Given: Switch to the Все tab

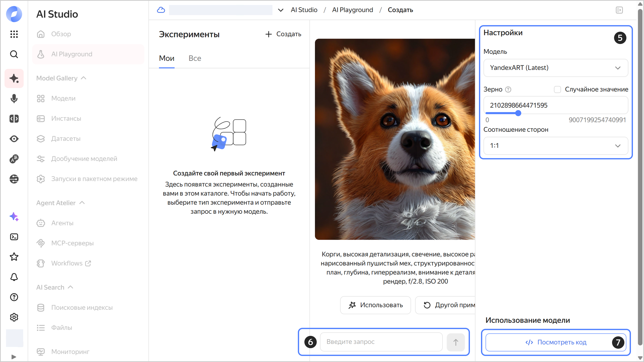Looking at the screenshot, I should pos(195,58).
